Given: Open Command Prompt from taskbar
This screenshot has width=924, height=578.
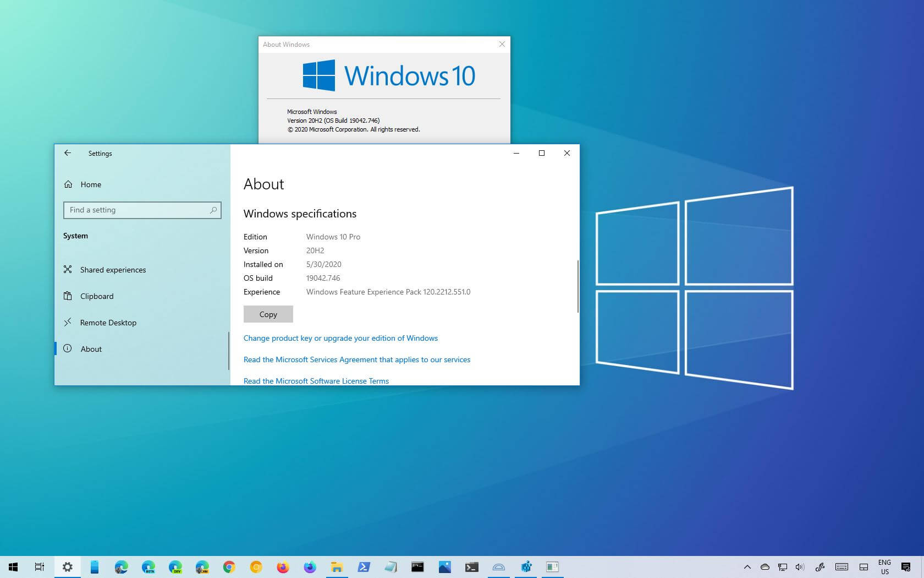Looking at the screenshot, I should point(417,566).
